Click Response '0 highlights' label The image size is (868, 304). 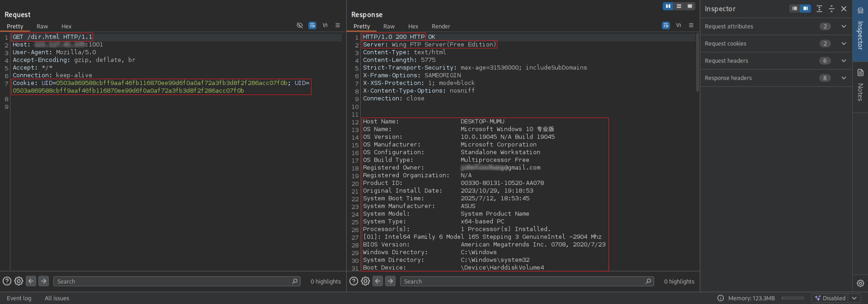[x=679, y=281]
